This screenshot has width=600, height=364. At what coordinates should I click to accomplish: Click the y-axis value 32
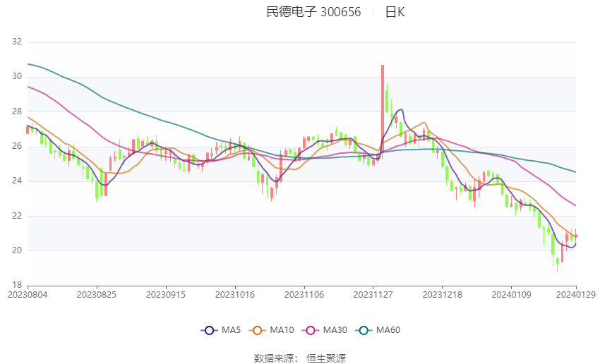pos(17,42)
